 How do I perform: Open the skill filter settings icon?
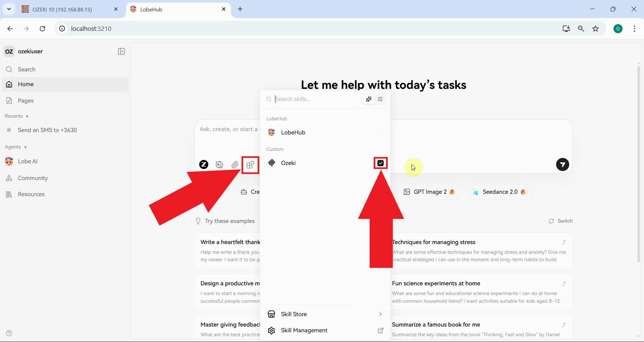point(380,99)
